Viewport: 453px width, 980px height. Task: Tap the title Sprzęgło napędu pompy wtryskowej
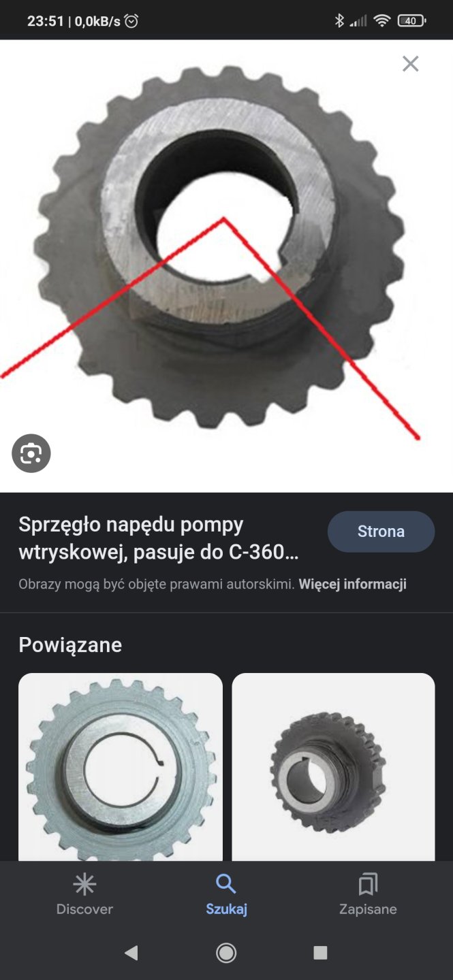(x=158, y=538)
